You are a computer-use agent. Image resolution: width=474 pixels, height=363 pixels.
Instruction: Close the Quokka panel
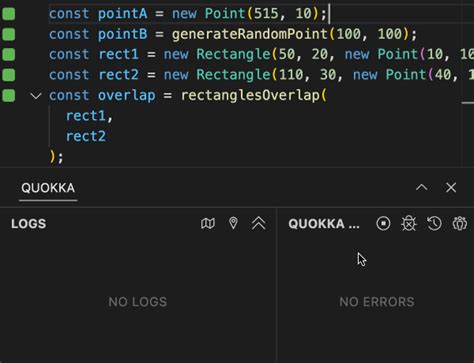tap(451, 187)
